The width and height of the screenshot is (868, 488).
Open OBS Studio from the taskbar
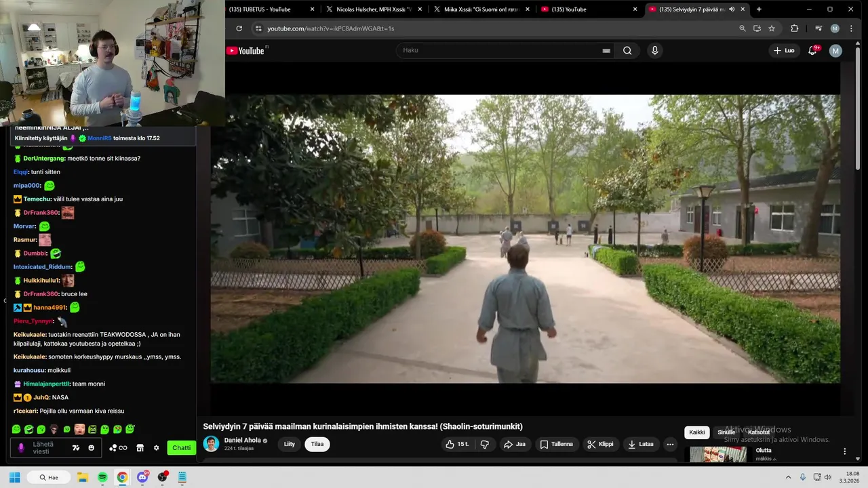[162, 477]
